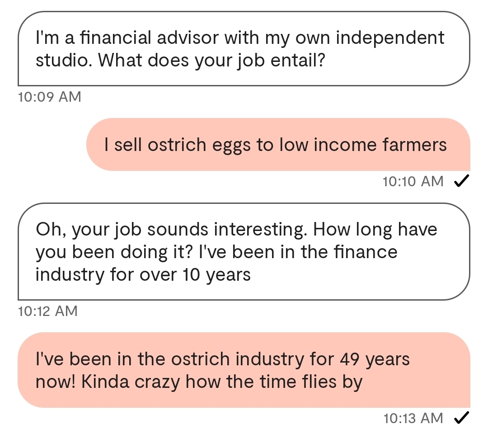Click the 10:10 AM timestamp
The height and width of the screenshot is (448, 488).
point(413,182)
